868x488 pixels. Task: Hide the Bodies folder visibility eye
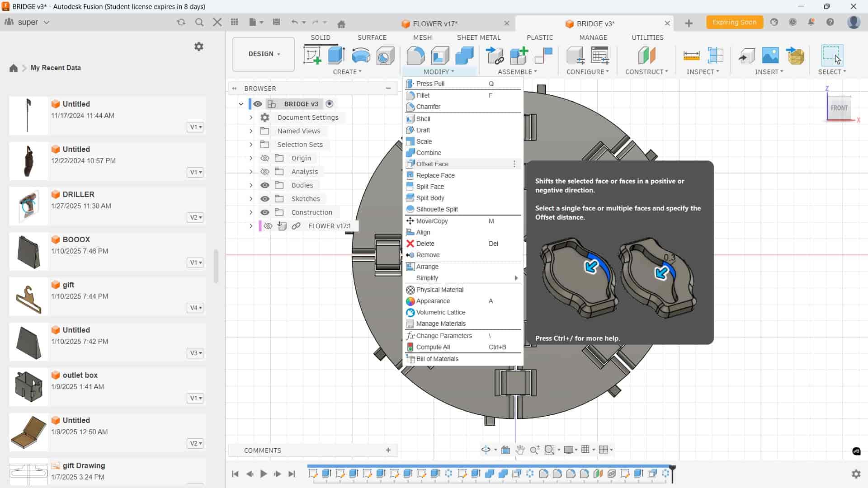pos(265,185)
